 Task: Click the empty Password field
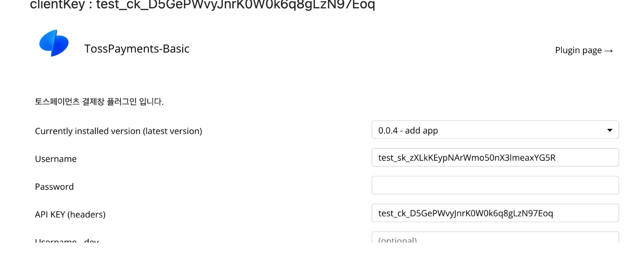(495, 185)
